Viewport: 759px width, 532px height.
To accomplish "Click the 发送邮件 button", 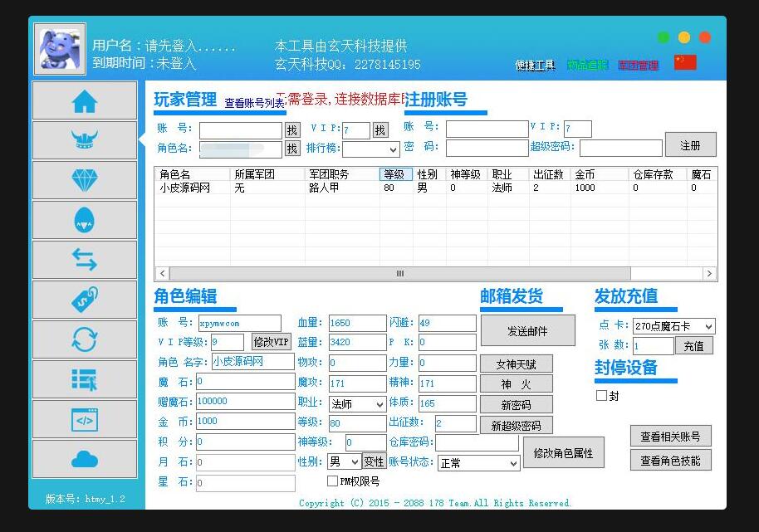I will point(527,330).
